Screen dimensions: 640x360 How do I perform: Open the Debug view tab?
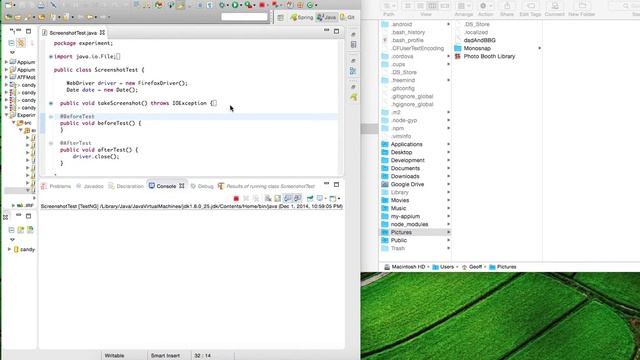pyautogui.click(x=202, y=186)
